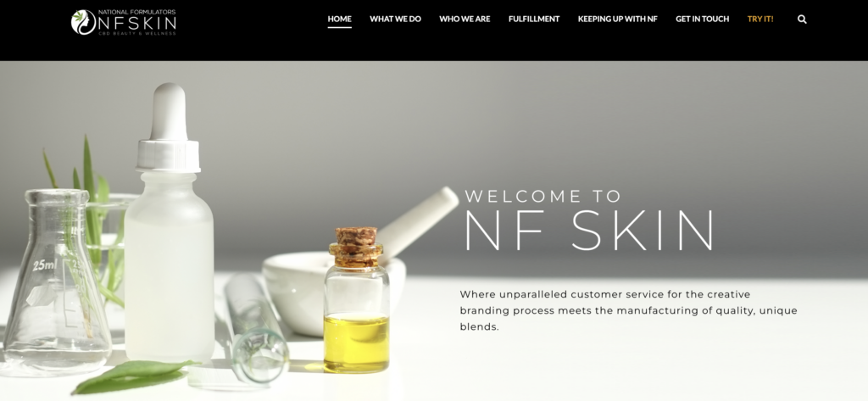
Task: Open the Fulfillment page link
Action: [x=534, y=19]
